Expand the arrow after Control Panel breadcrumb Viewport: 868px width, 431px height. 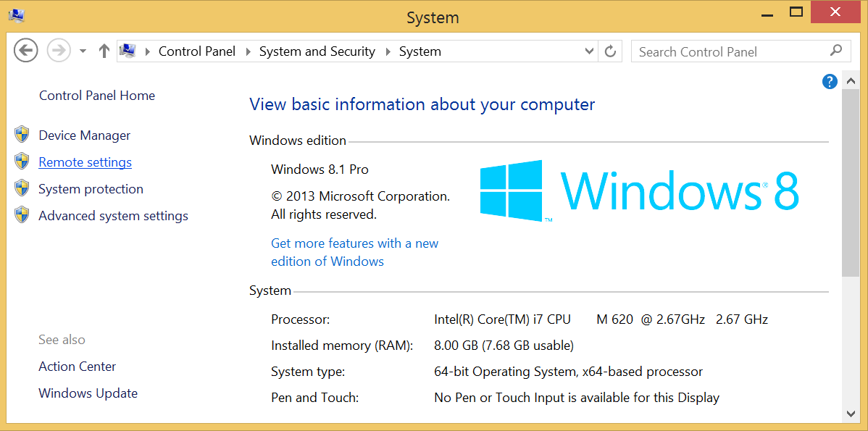(248, 51)
